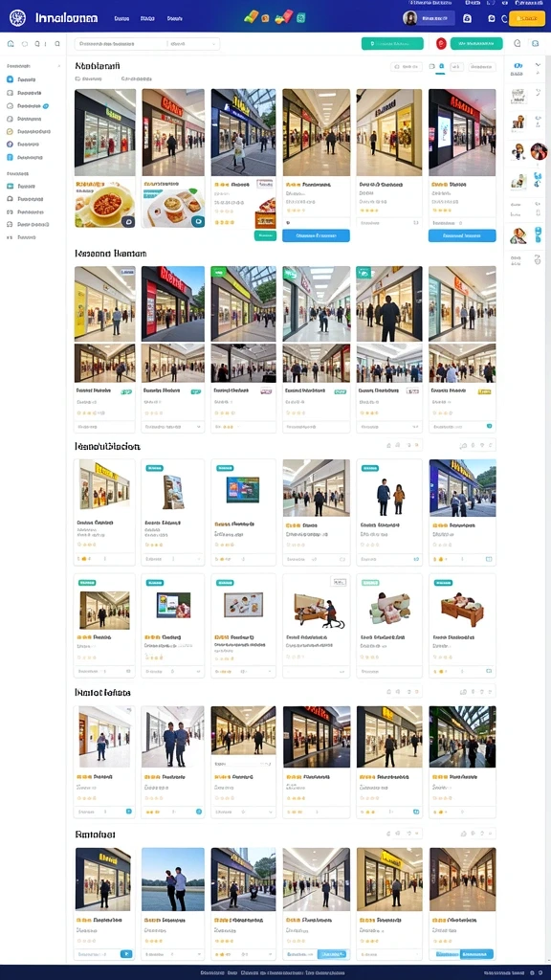551x980 pixels.
Task: Select the underlined blue view tab icon
Action: (441, 66)
